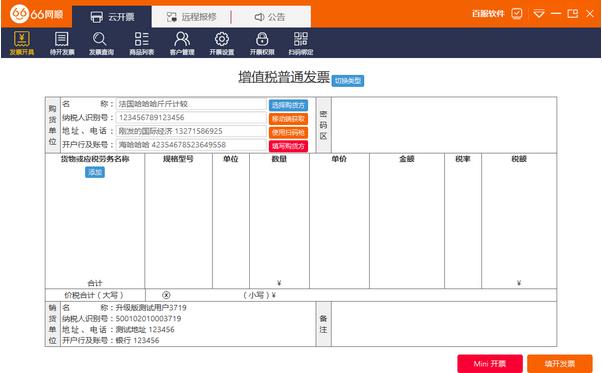The image size is (602, 373).
Task: Click the seller name 升级版测试用户3719
Action: point(151,308)
